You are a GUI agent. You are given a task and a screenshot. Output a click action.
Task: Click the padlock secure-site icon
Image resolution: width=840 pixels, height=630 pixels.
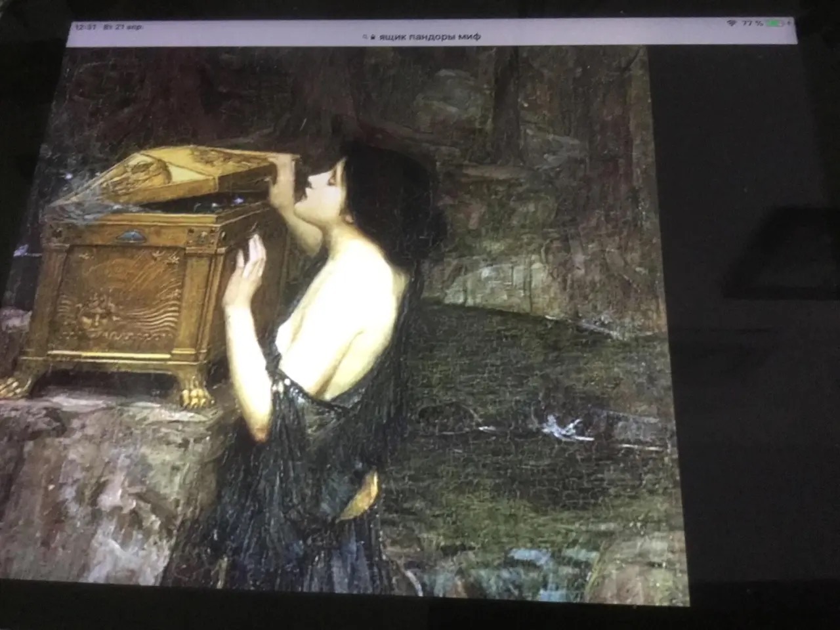click(x=371, y=37)
